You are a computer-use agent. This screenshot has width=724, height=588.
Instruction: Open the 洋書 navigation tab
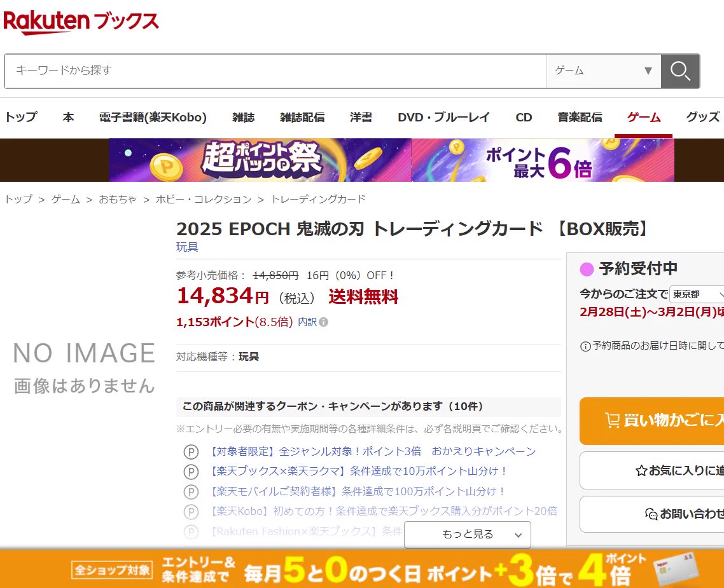[x=361, y=117]
